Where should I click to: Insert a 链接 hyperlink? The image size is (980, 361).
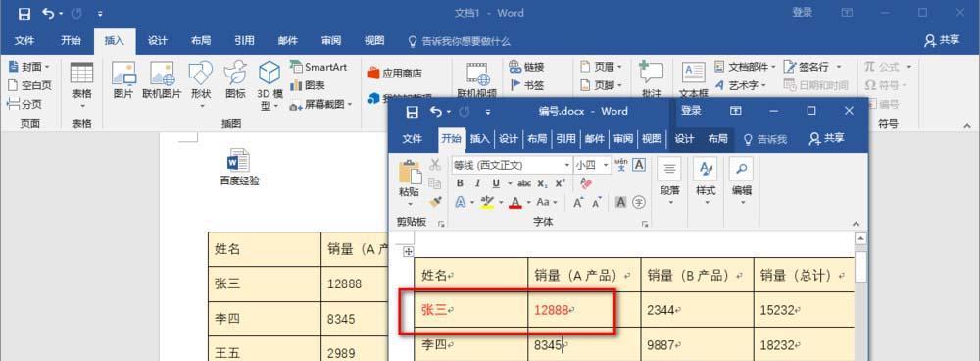(526, 67)
